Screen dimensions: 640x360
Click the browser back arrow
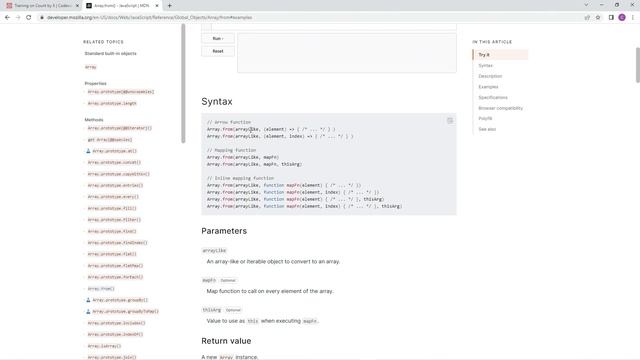click(7, 18)
